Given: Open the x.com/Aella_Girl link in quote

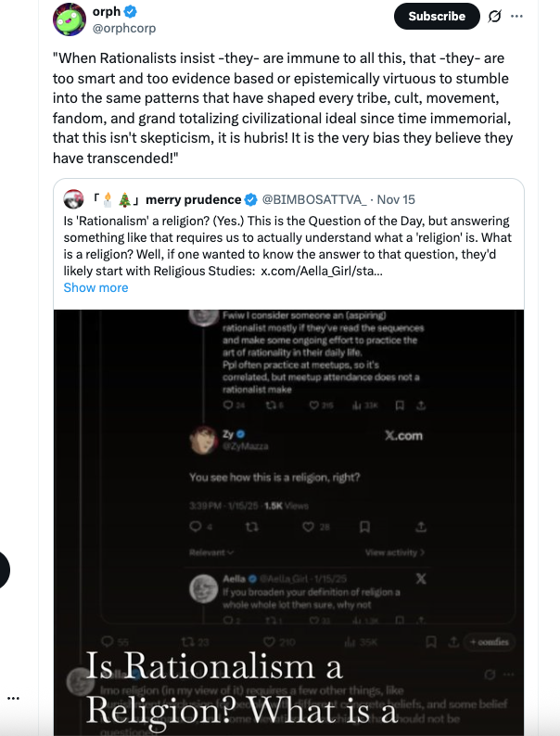Looking at the screenshot, I should click(x=321, y=270).
